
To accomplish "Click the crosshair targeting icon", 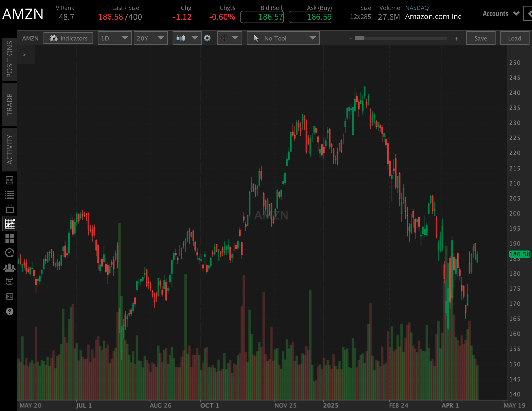I will (224, 38).
